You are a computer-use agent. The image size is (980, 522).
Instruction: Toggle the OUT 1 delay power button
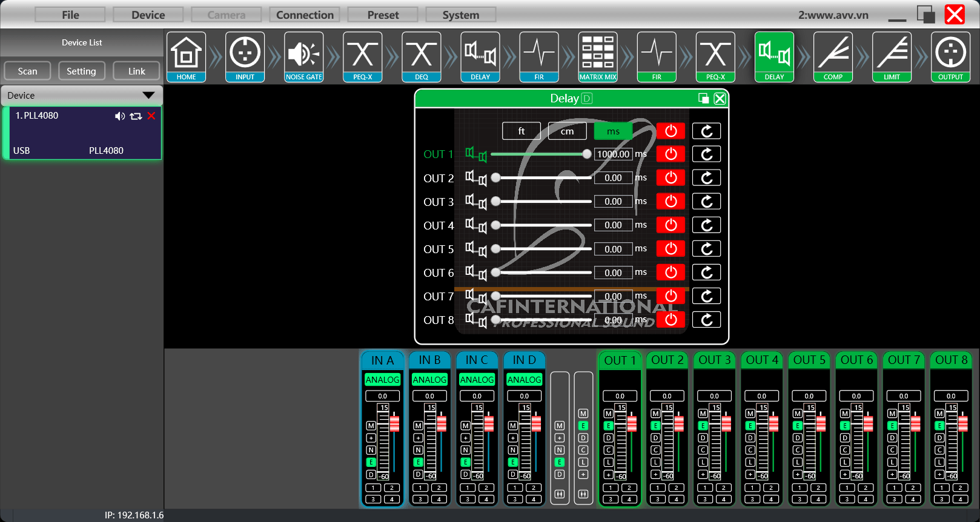click(x=670, y=154)
